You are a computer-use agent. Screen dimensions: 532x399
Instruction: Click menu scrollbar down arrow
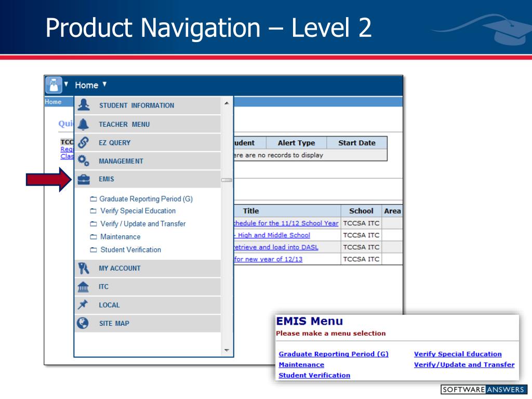pos(227,350)
